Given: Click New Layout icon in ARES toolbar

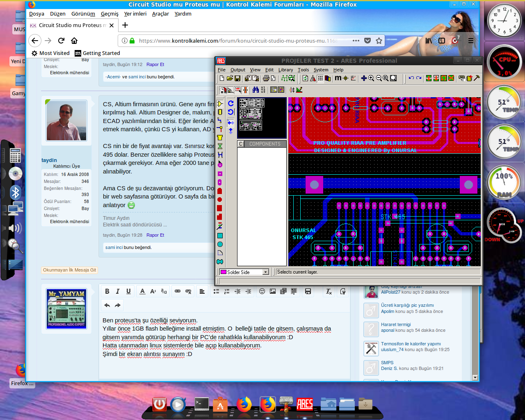Looking at the screenshot, I should click(x=222, y=78).
